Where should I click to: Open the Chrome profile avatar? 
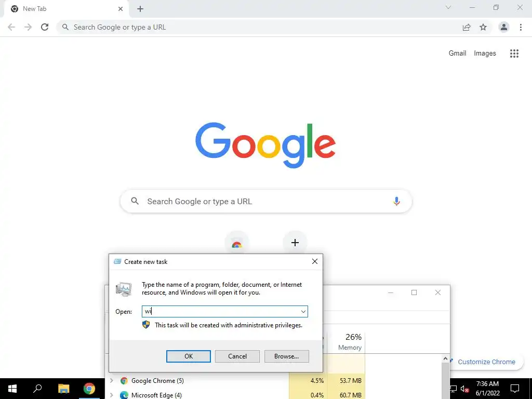click(x=504, y=27)
